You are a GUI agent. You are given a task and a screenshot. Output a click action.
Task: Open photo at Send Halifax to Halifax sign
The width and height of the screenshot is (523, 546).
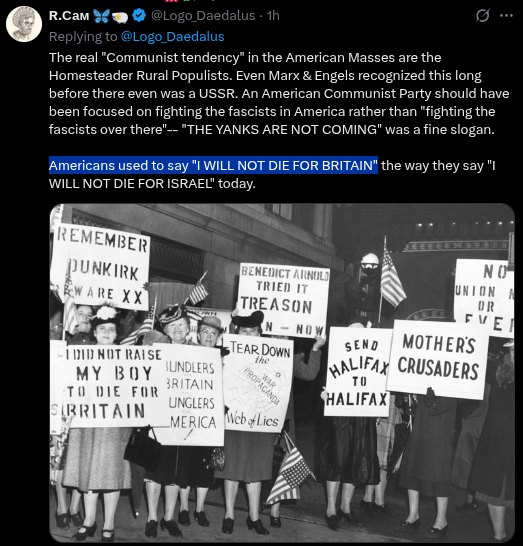[358, 372]
